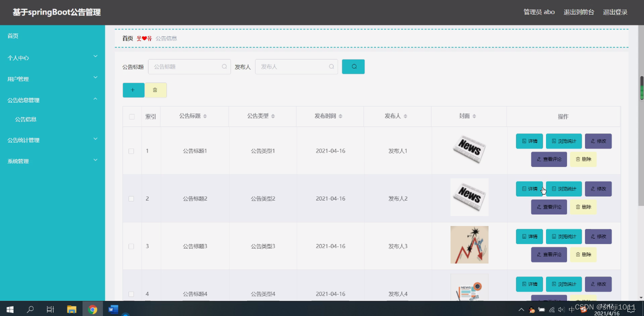The height and width of the screenshot is (316, 644).
Task: Click the red heart icon in the breadcrumb
Action: point(144,37)
